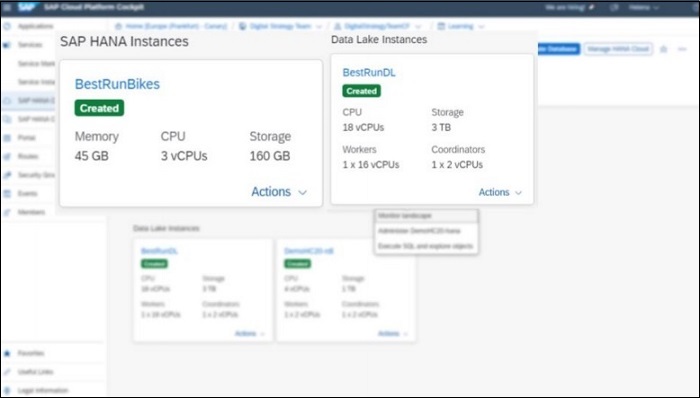Open Service Marketplace in the sidebar
700x398 pixels.
[36, 64]
